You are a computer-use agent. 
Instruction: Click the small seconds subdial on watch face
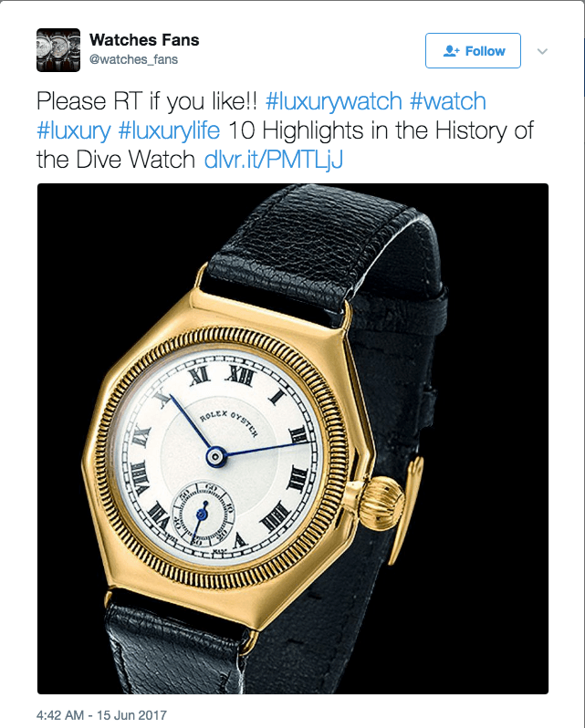(x=203, y=514)
